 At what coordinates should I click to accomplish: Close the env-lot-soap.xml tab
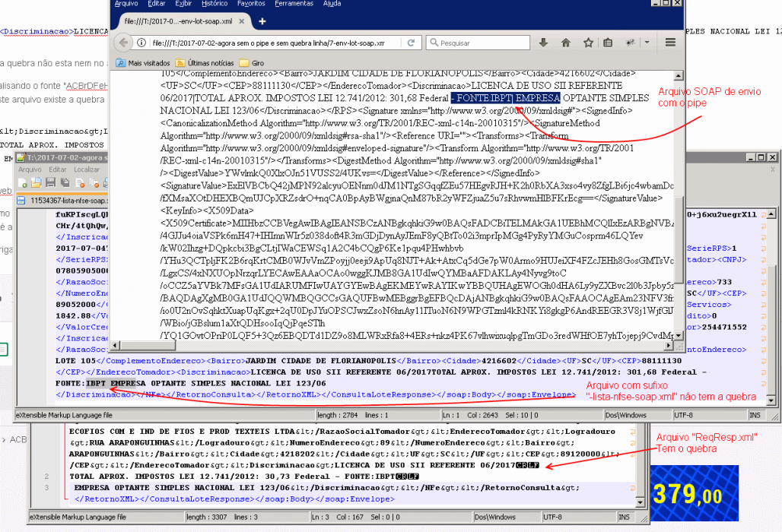pos(241,21)
